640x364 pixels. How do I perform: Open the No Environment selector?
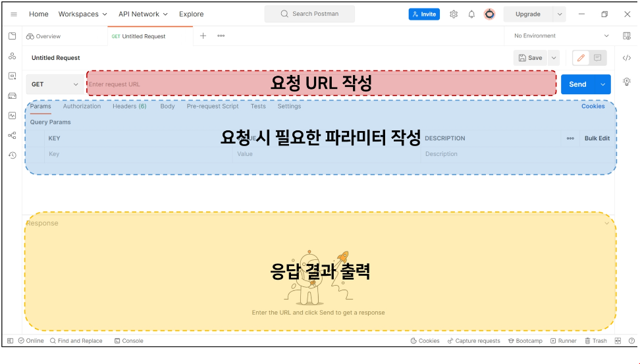(561, 36)
